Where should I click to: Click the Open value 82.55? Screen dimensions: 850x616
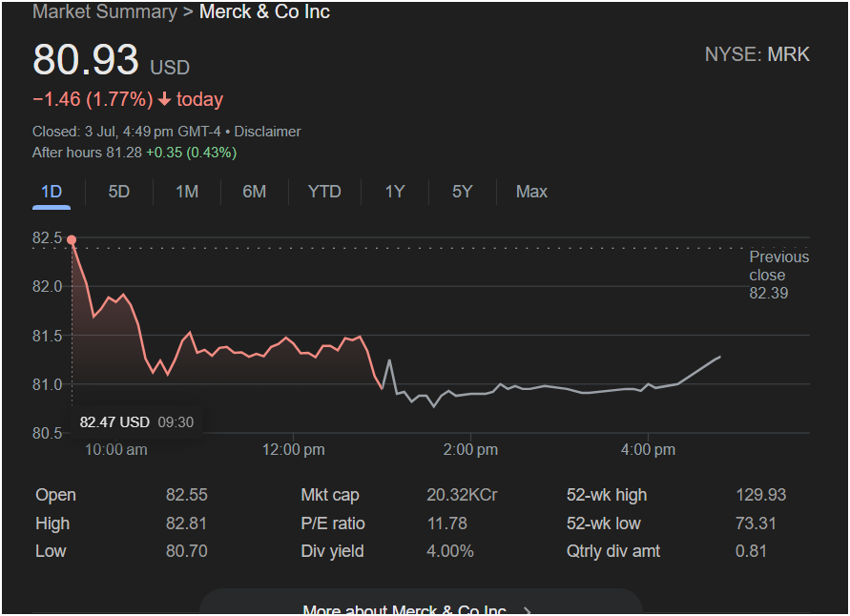[x=186, y=495]
